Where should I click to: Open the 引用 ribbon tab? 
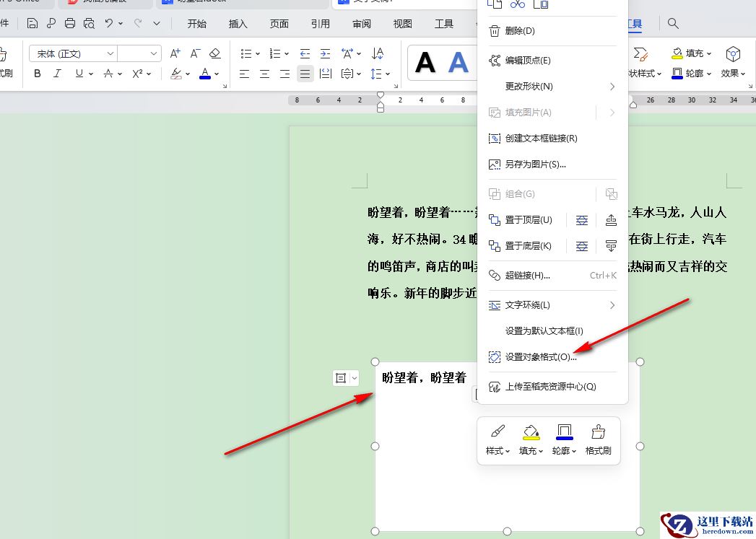tap(320, 24)
